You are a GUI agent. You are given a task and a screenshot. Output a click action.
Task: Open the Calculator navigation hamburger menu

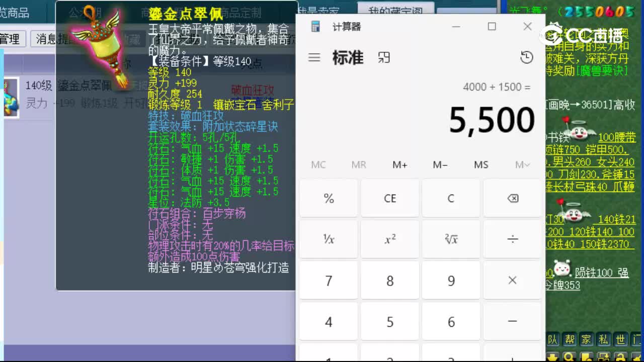coord(314,58)
